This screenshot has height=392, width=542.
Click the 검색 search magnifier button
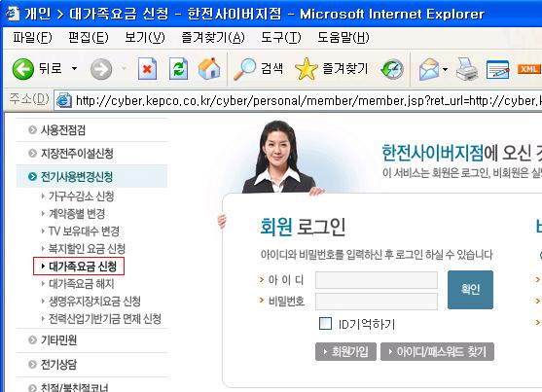[258, 68]
